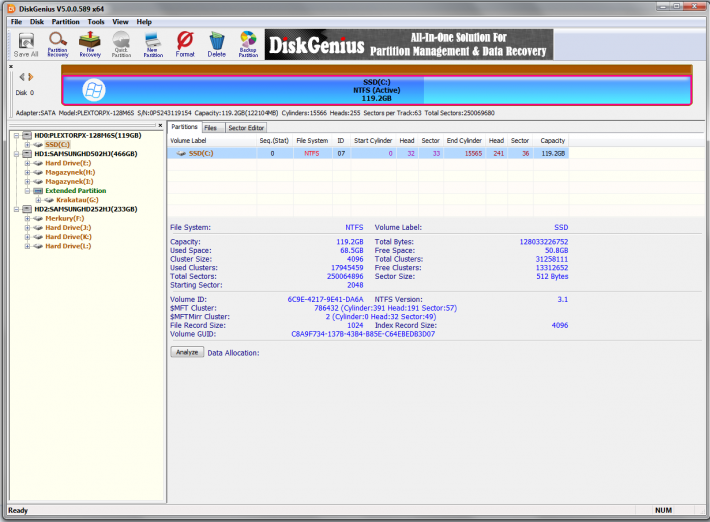Expand the SSD(C:) tree node
The width and height of the screenshot is (710, 522).
point(27,145)
